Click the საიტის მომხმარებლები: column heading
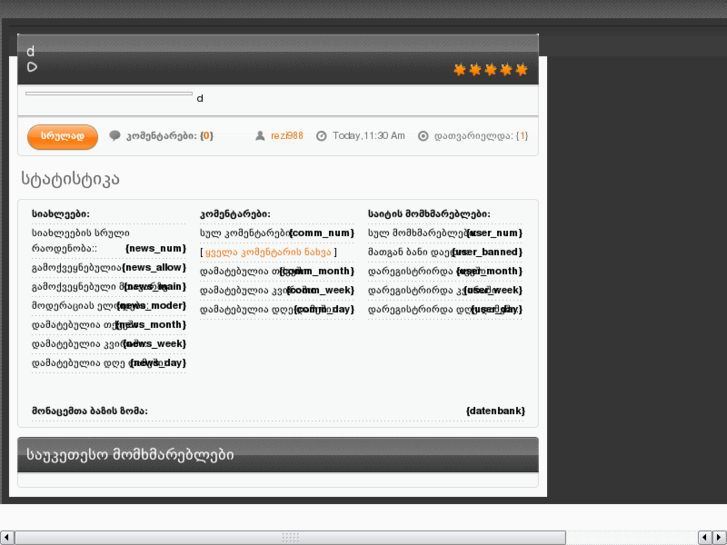The width and height of the screenshot is (727, 545). [x=429, y=214]
